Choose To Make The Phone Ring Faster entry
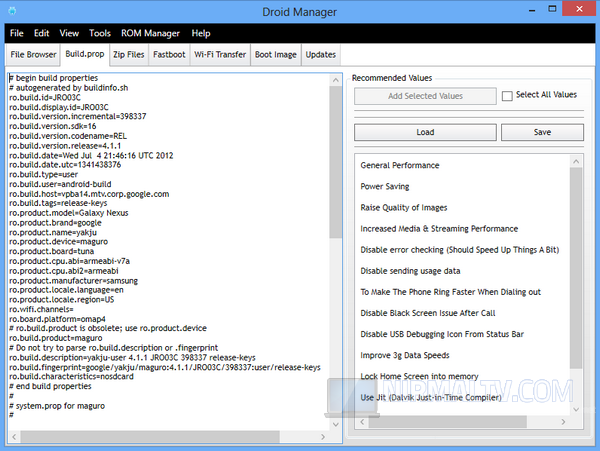This screenshot has width=600, height=451. click(450, 292)
